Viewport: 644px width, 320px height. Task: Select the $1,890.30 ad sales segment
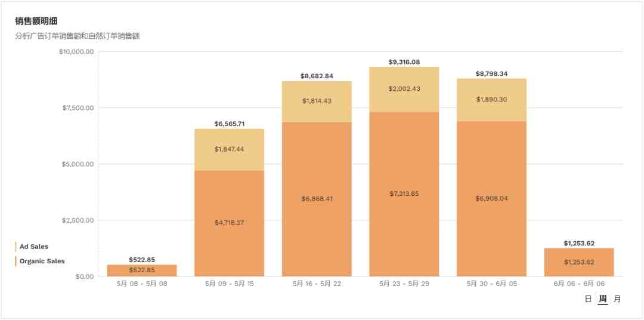click(491, 100)
